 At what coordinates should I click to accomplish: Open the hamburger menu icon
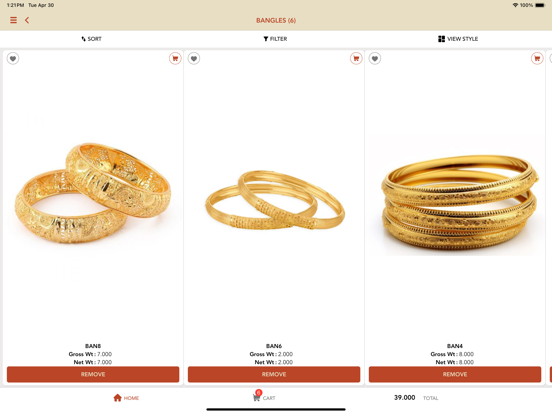(x=13, y=20)
